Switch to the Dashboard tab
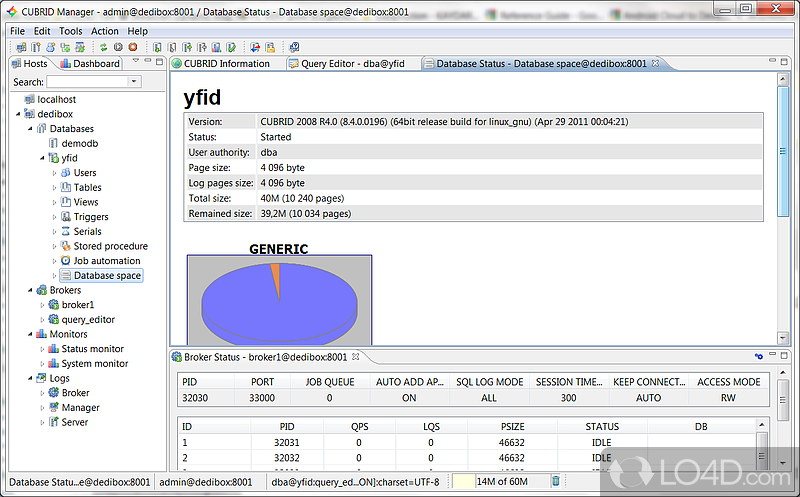This screenshot has height=497, width=800. 90,64
